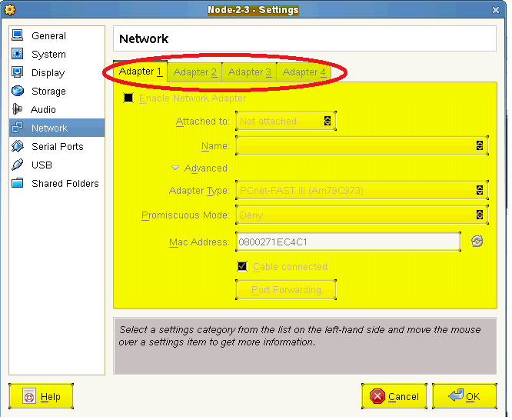Toggle Enable Network Adapter checkbox
This screenshot has width=512, height=420.
pos(128,98)
